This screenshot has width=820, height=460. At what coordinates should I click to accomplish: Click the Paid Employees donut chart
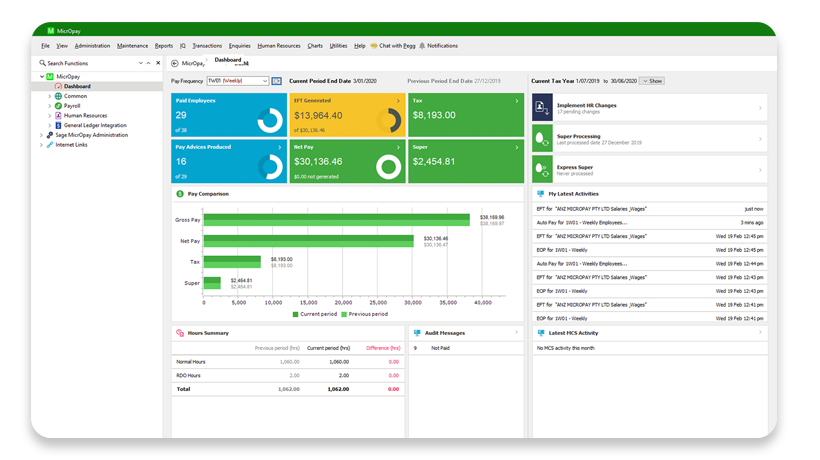tap(270, 120)
